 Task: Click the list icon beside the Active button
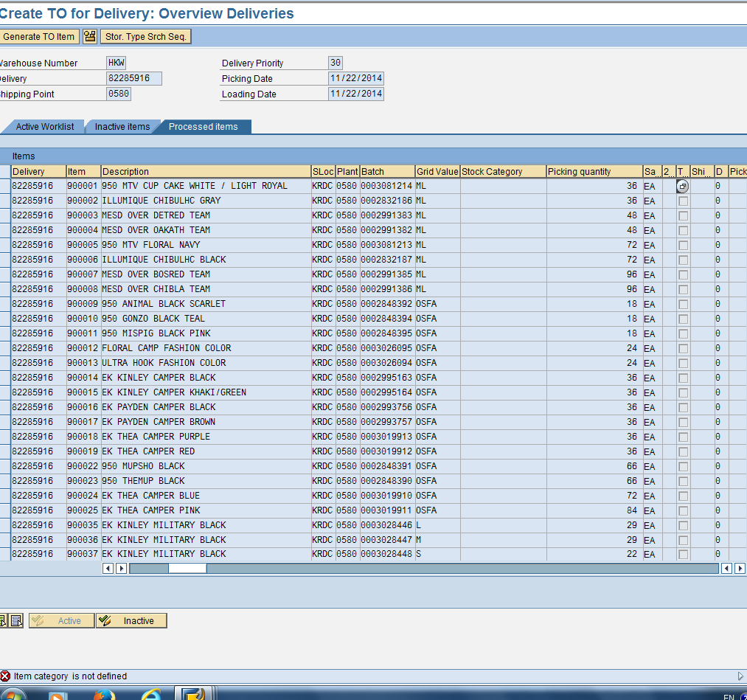(16, 620)
